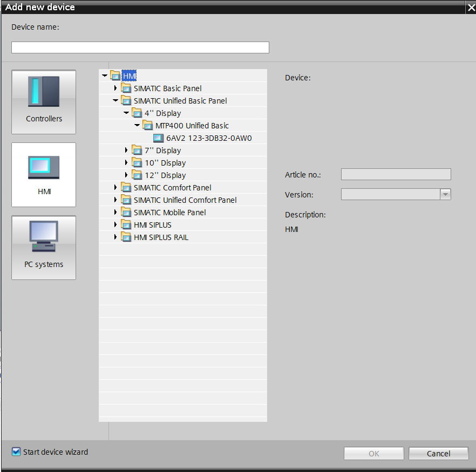The image size is (476, 472).
Task: Select the SIMATIC Unified Comfort Panel label
Action: 185,200
